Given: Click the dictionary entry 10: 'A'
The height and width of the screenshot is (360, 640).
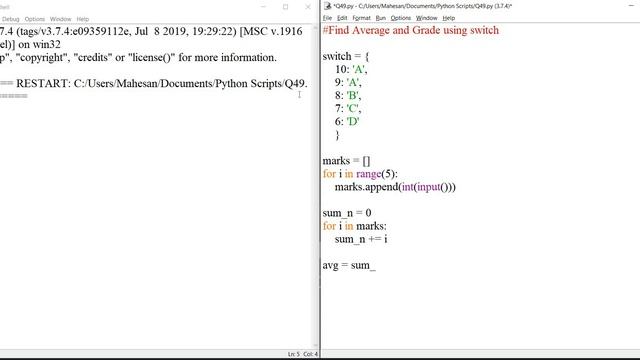Looking at the screenshot, I should (x=351, y=69).
